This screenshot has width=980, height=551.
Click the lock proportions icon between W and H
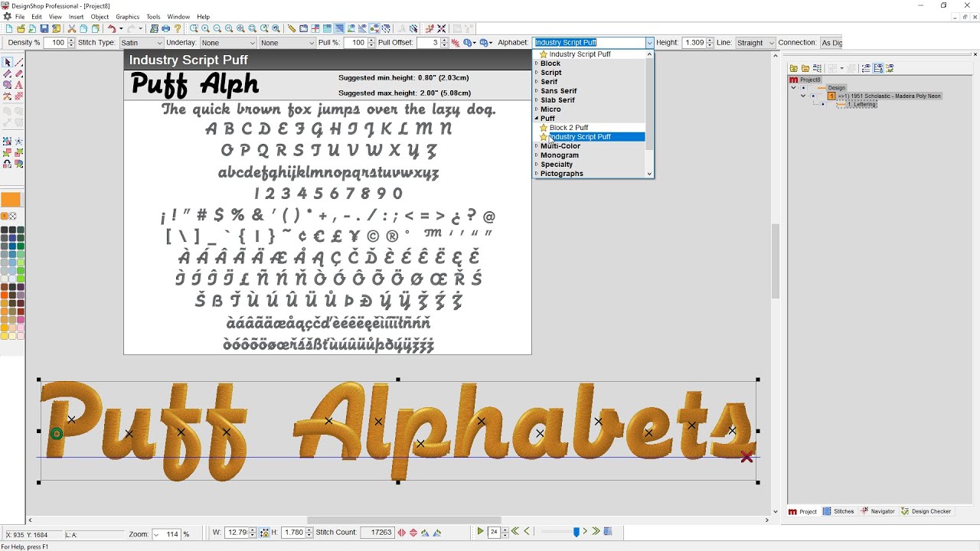265,533
